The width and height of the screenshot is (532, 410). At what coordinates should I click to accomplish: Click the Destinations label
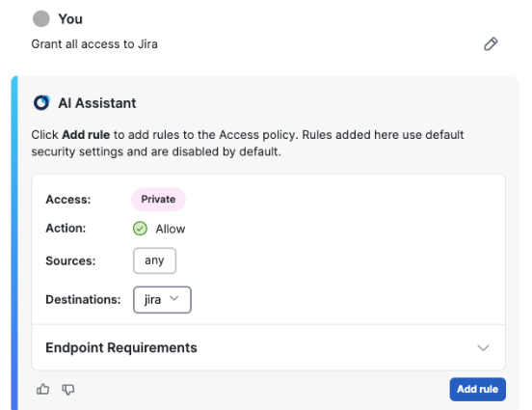83,300
